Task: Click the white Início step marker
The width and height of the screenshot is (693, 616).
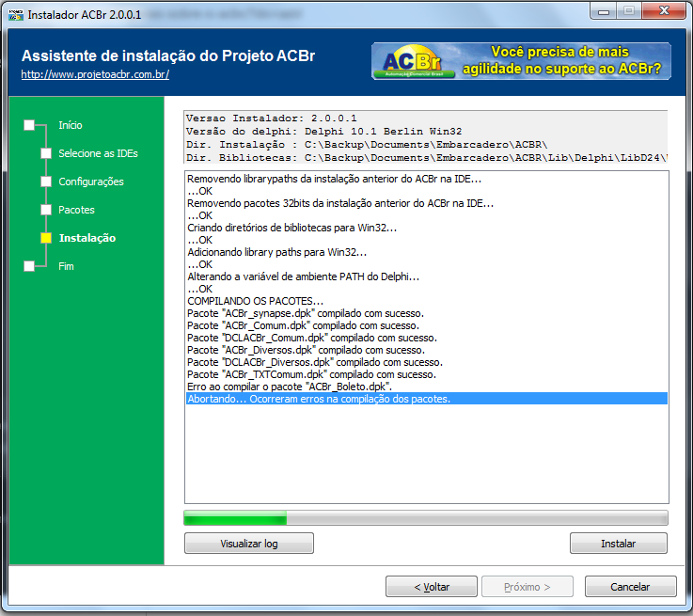Action: click(x=29, y=125)
